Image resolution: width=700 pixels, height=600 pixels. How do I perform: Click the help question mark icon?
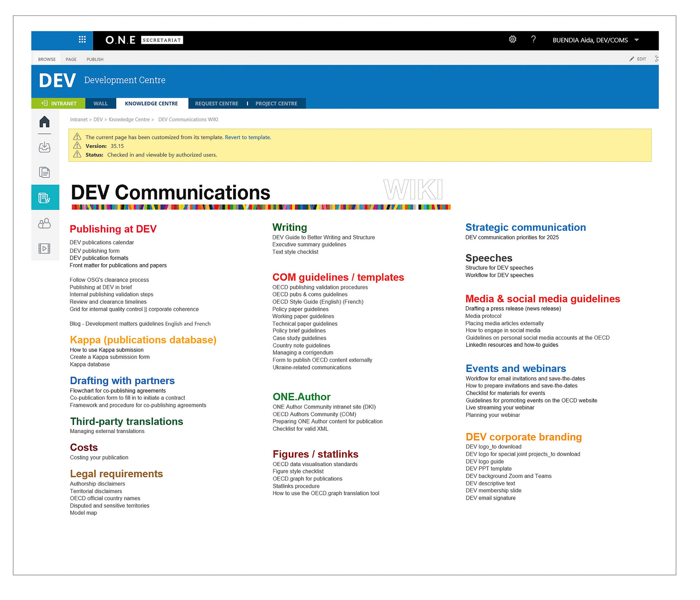pos(534,40)
